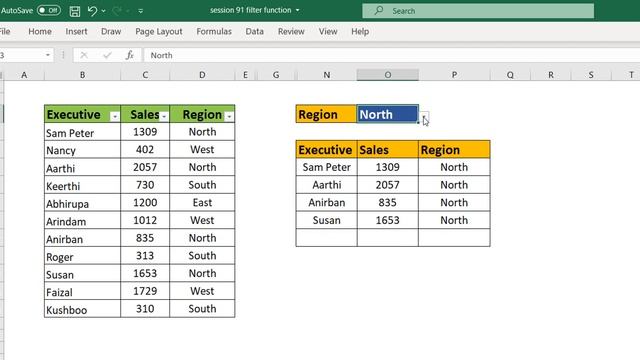The width and height of the screenshot is (640, 360).
Task: Select the Sam Peter cell in green table
Action: pyautogui.click(x=82, y=132)
